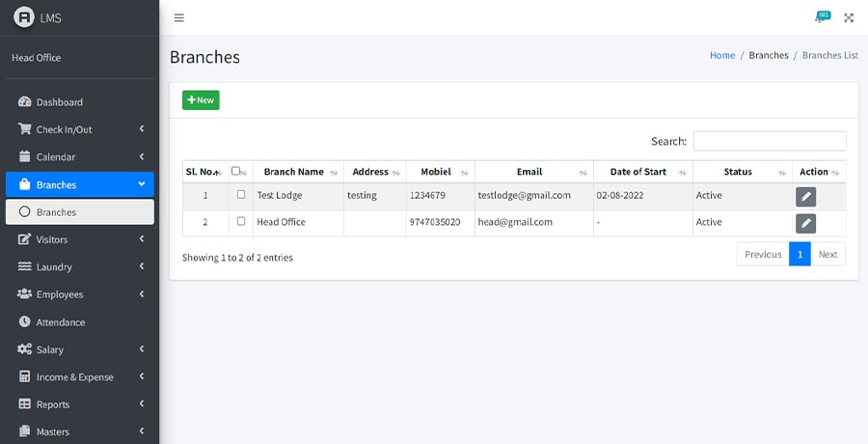868x444 pixels.
Task: Click the Home breadcrumb link
Action: [722, 56]
